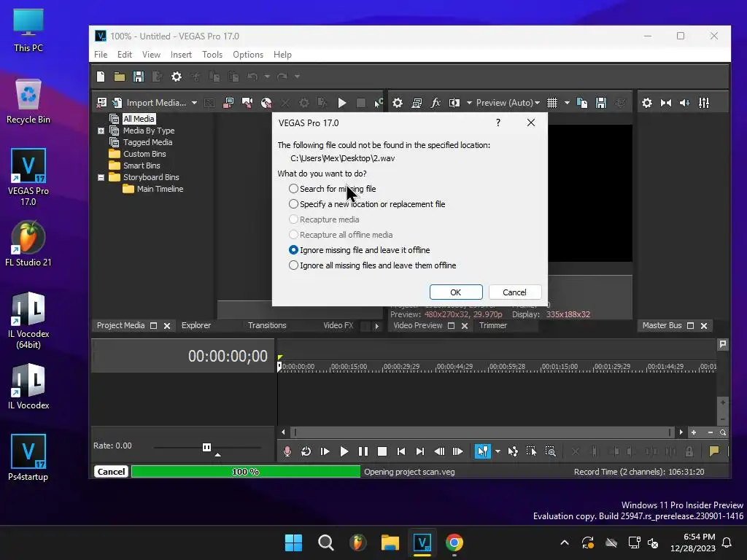Open project Properties gear in main toolbar
Image resolution: width=747 pixels, height=560 pixels.
tap(177, 77)
